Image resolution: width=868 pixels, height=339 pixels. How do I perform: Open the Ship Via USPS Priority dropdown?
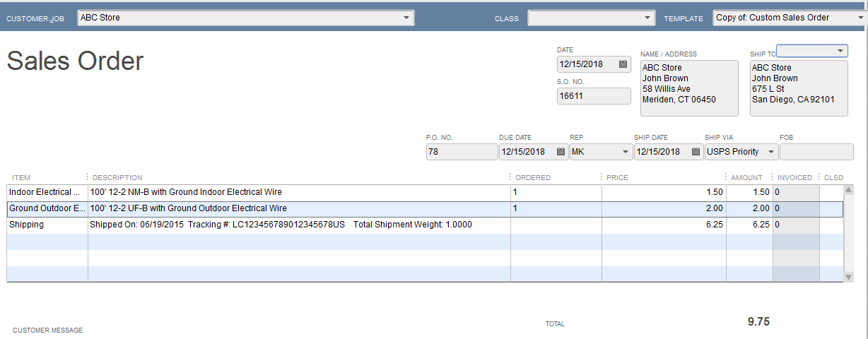tap(770, 152)
